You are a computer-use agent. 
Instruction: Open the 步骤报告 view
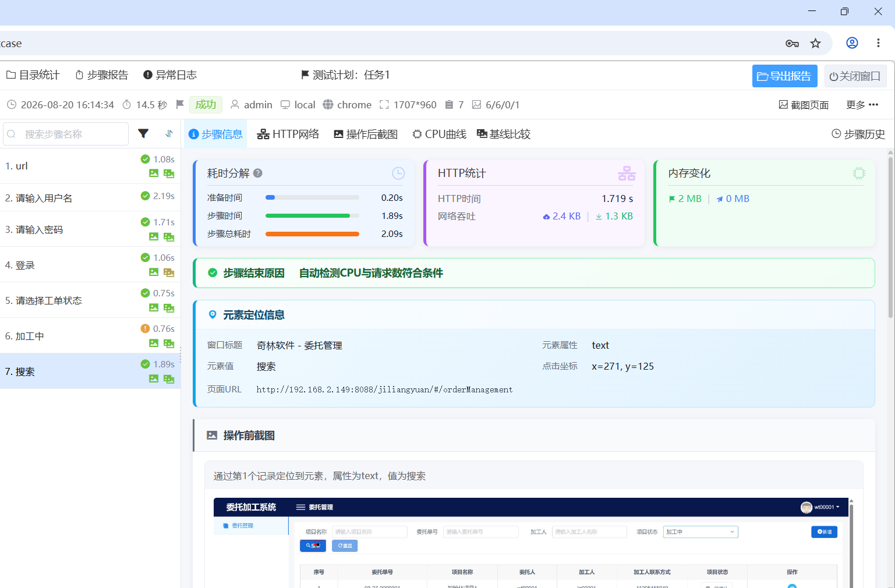(x=102, y=75)
